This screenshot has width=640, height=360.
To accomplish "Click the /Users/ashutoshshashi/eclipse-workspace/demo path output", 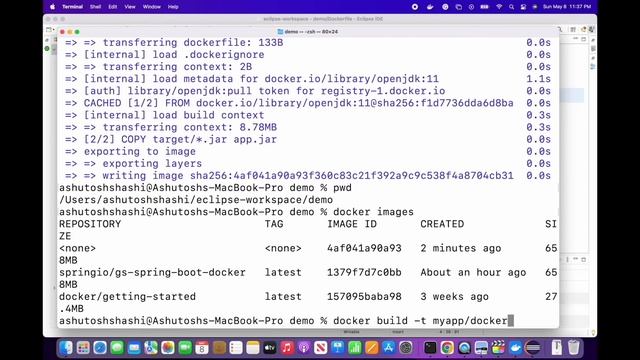I will click(x=196, y=200).
